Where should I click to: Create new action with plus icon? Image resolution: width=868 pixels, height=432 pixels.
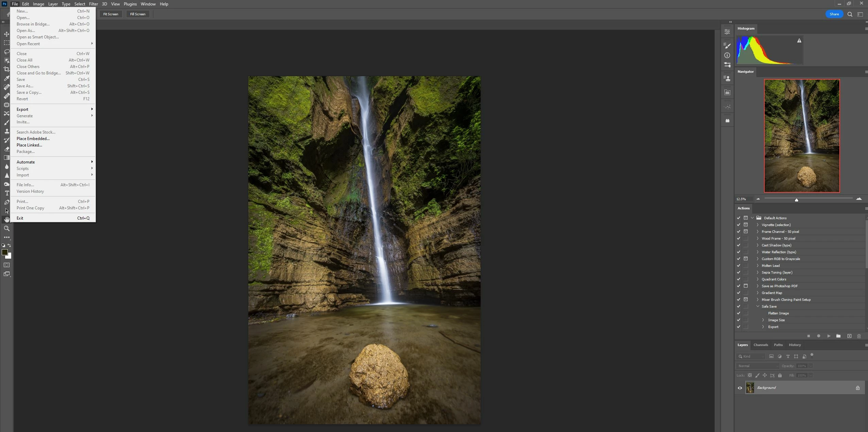coord(849,336)
